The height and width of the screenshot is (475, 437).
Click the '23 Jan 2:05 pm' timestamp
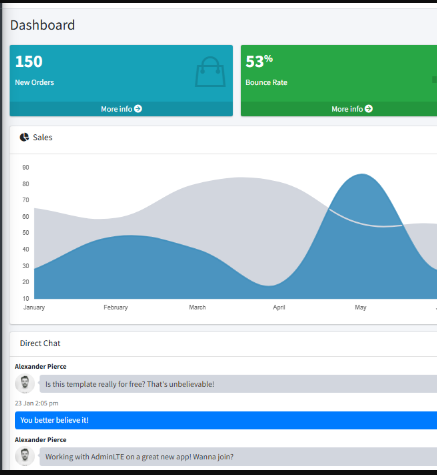pos(36,403)
